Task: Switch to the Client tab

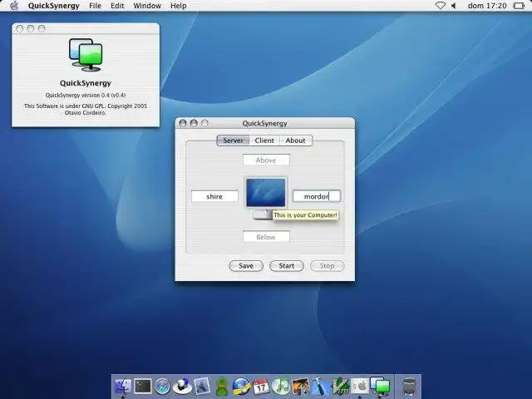Action: [x=264, y=140]
